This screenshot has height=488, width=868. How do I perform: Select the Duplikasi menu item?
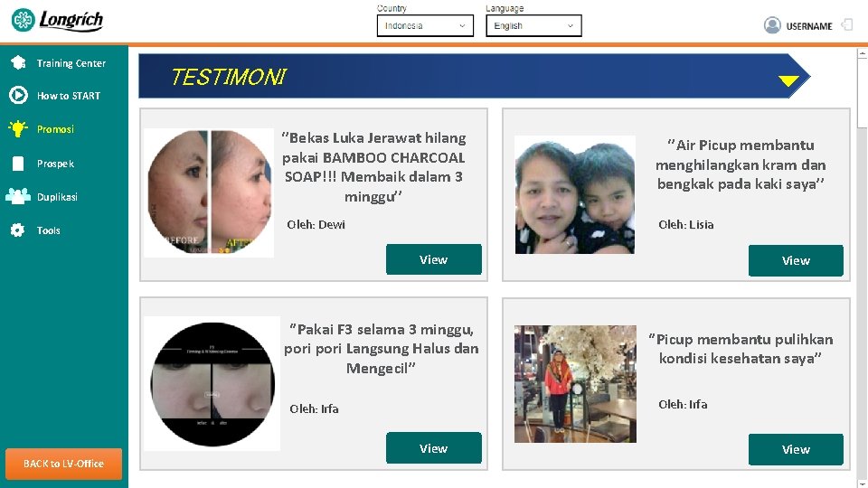[x=57, y=197]
